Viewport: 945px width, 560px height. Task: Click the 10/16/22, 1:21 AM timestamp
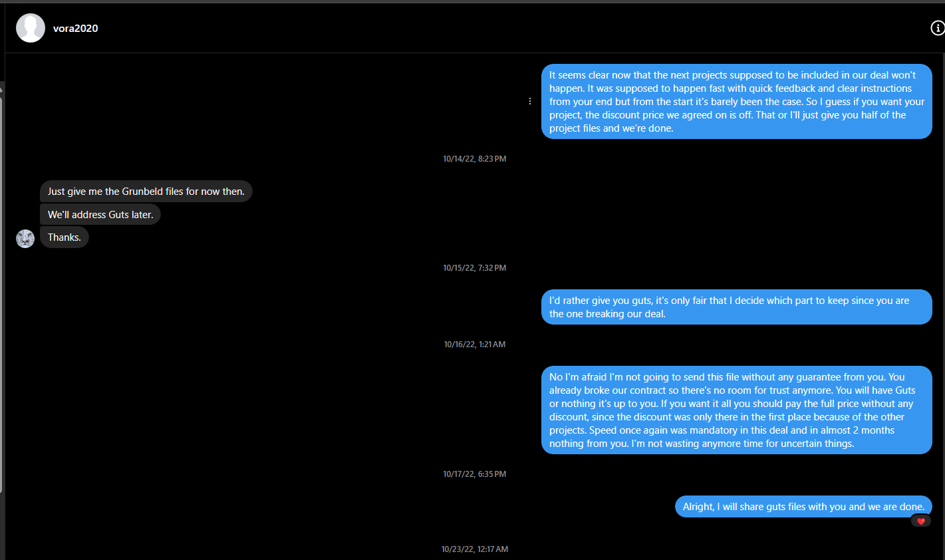tap(475, 345)
